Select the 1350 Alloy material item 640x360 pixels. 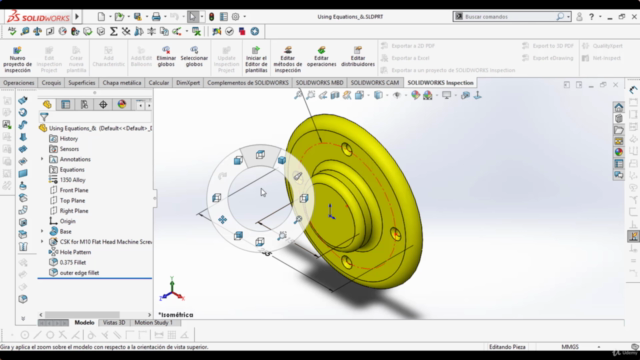[x=67, y=180]
